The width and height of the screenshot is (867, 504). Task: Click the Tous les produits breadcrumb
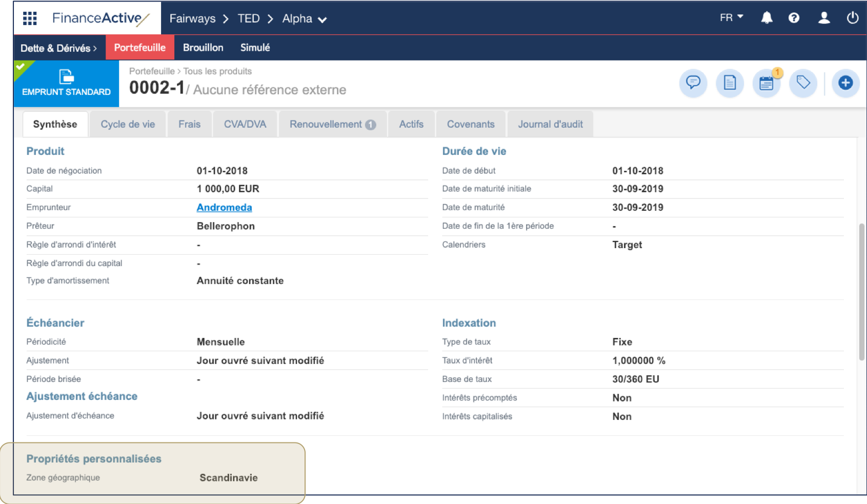point(217,71)
